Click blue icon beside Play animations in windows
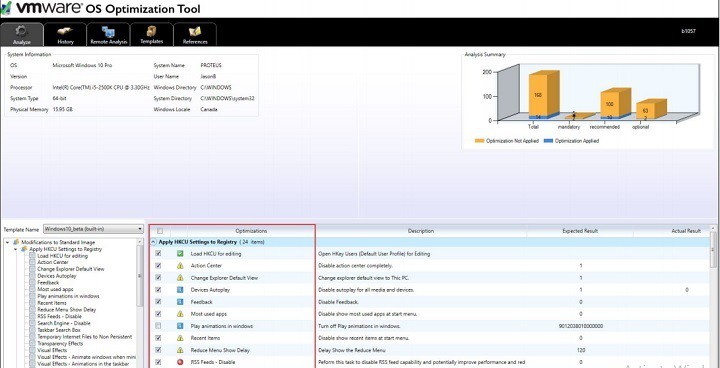Screen dimensions: 720x368 (180, 326)
